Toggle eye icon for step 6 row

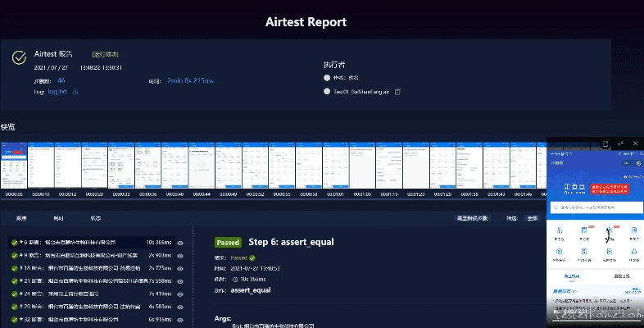pos(181,243)
